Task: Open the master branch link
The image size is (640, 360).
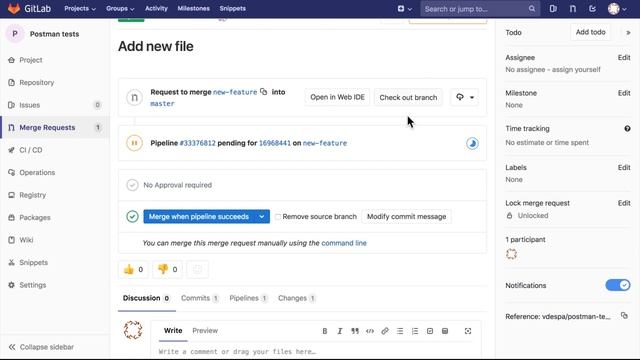Action: pos(162,104)
